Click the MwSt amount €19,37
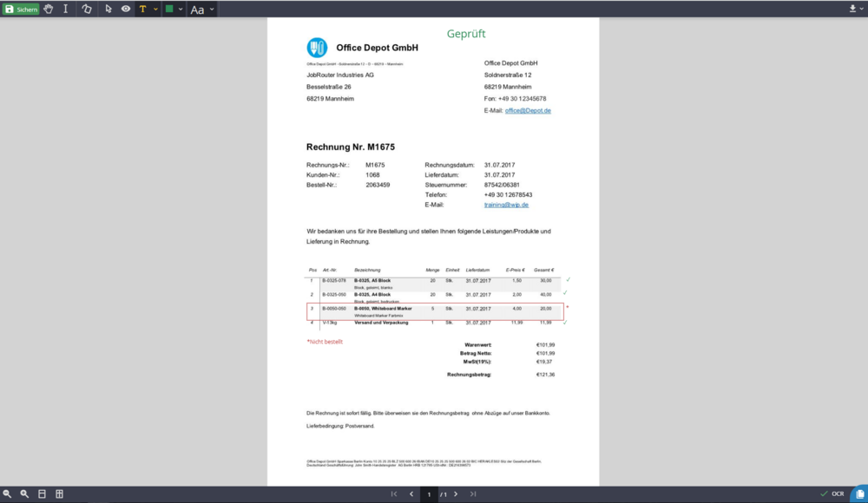 [544, 362]
